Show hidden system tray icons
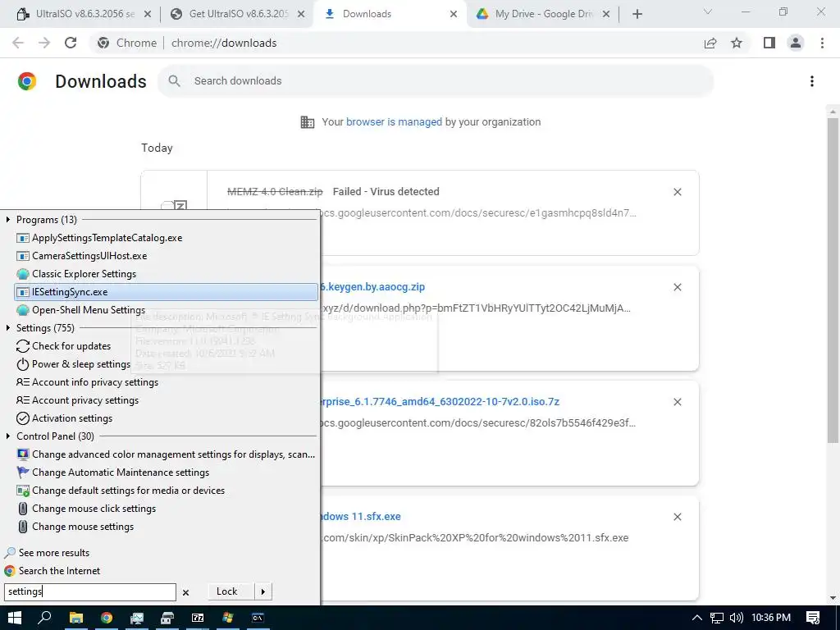Viewport: 840px width, 630px height. coord(697,618)
